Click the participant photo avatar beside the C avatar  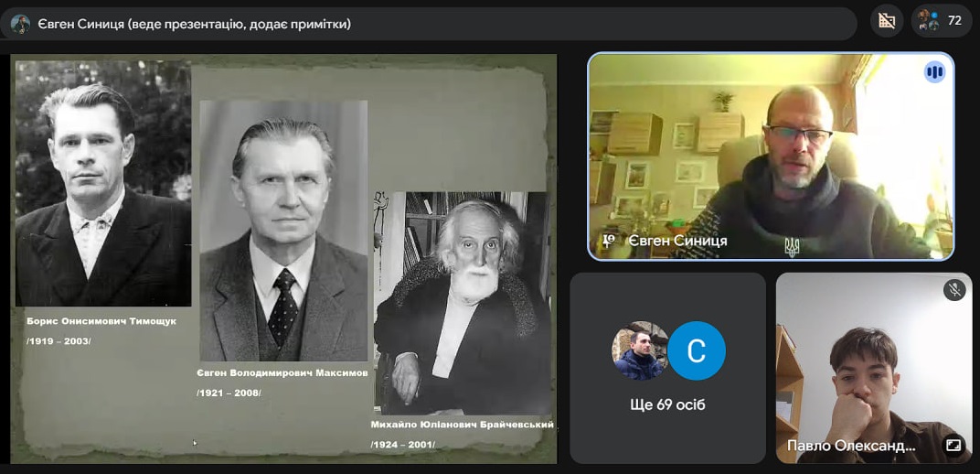tap(640, 350)
